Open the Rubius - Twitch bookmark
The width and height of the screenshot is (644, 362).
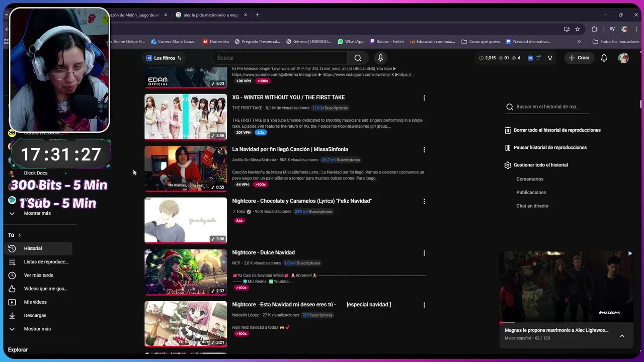point(386,42)
